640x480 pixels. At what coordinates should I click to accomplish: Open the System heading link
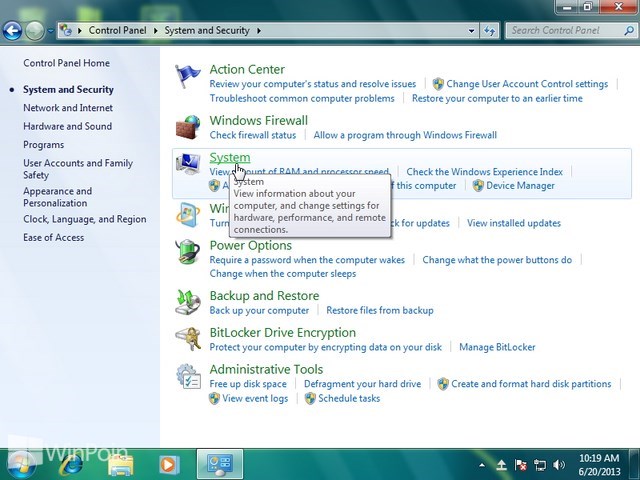pyautogui.click(x=230, y=158)
